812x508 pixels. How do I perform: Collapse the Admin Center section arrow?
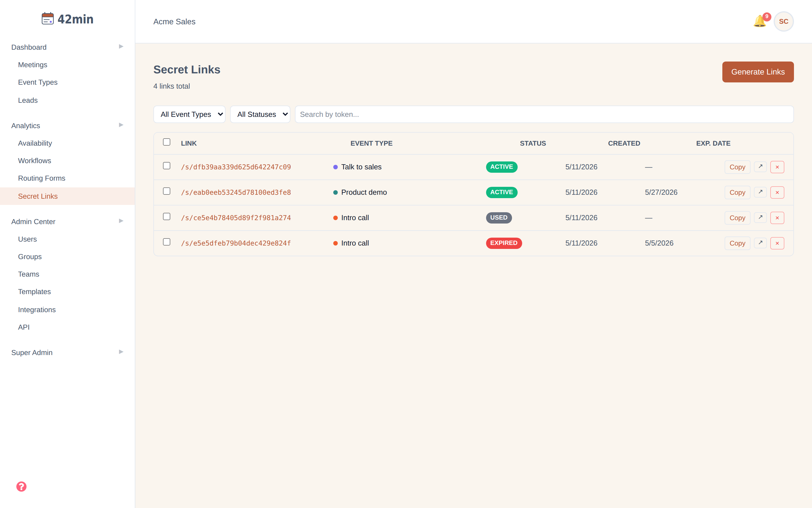click(x=121, y=221)
